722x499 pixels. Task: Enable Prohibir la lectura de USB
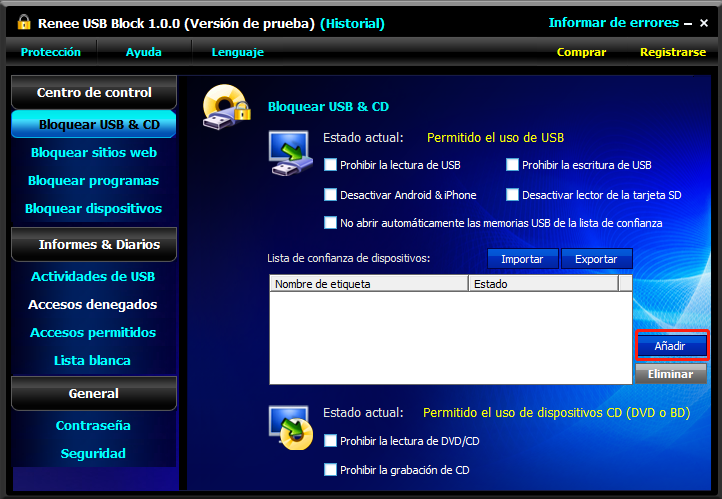[x=331, y=165]
